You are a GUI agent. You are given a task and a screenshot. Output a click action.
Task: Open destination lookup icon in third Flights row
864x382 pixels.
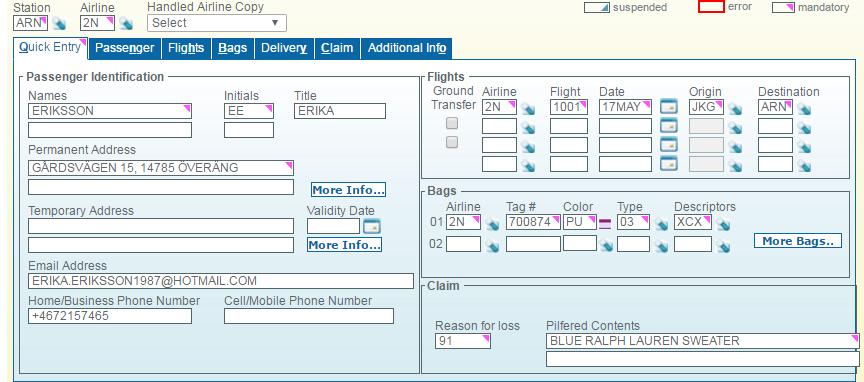pyautogui.click(x=804, y=147)
